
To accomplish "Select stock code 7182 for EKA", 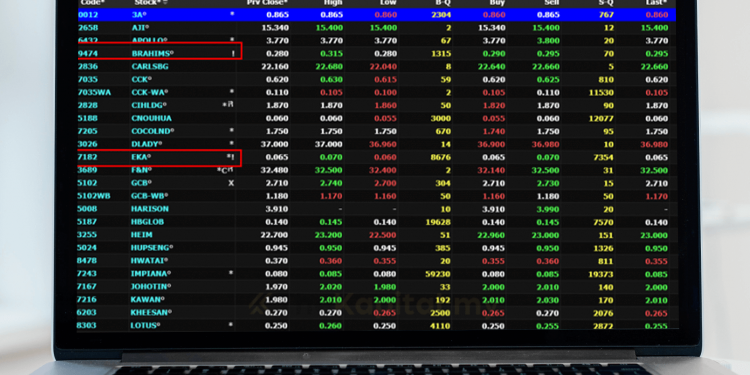I will click(88, 157).
